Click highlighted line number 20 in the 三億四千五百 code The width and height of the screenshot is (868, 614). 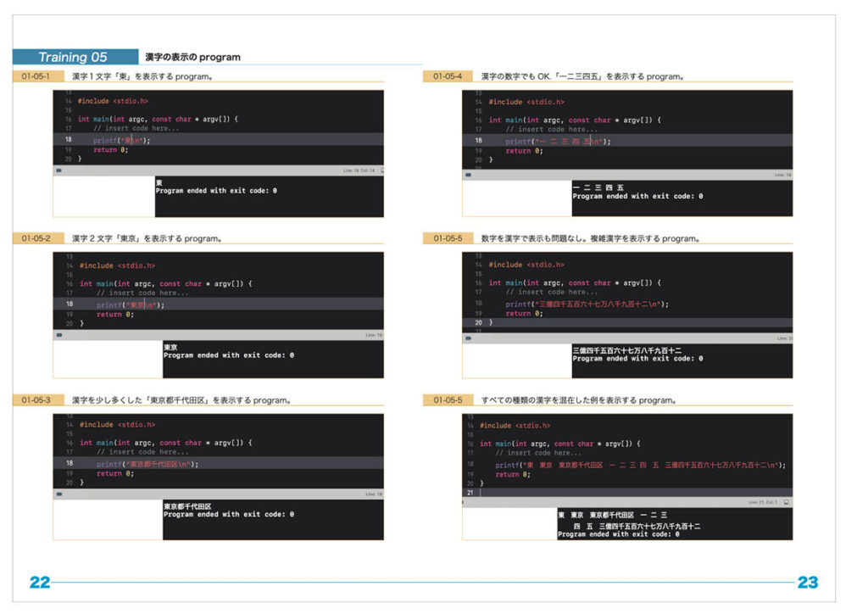[x=479, y=322]
